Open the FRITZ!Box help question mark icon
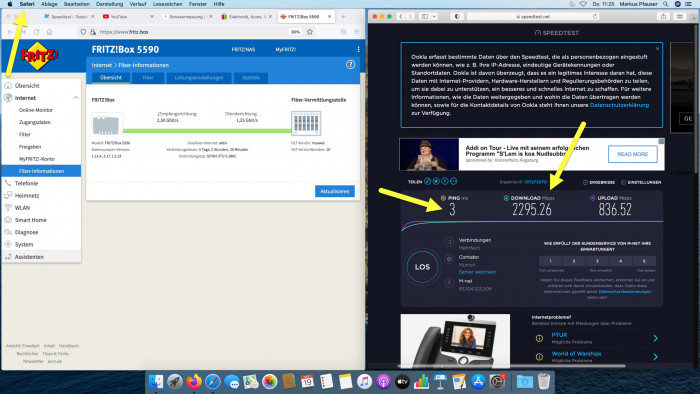Screen dimensions: 700x394 tap(350, 65)
